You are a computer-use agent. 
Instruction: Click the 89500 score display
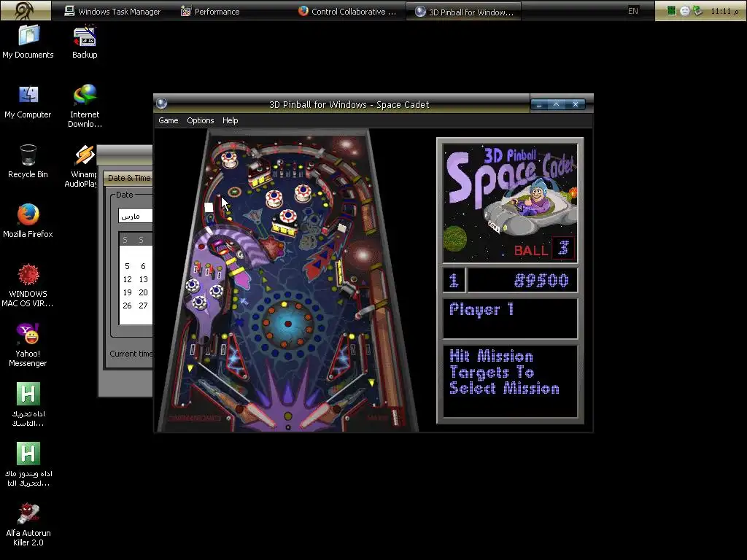coord(522,280)
